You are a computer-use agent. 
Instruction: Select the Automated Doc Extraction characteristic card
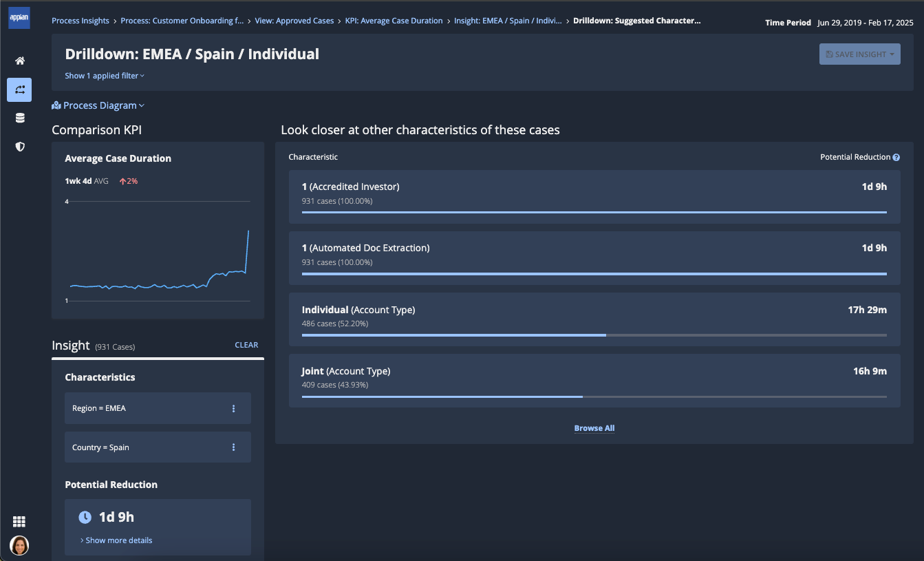[x=594, y=258]
